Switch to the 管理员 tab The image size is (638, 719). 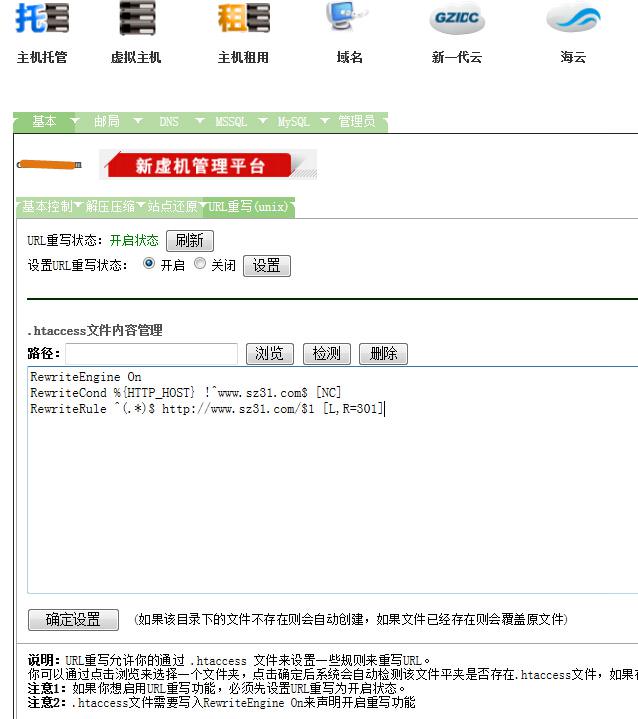[357, 122]
